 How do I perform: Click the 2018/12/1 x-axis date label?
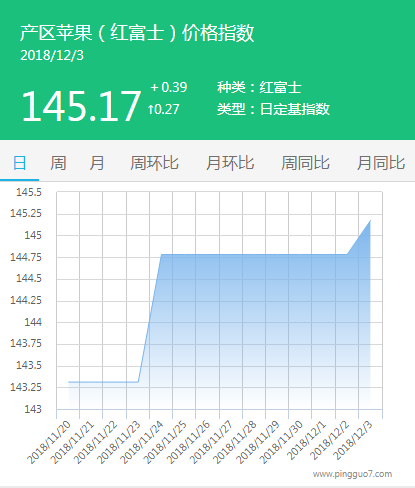[307, 440]
